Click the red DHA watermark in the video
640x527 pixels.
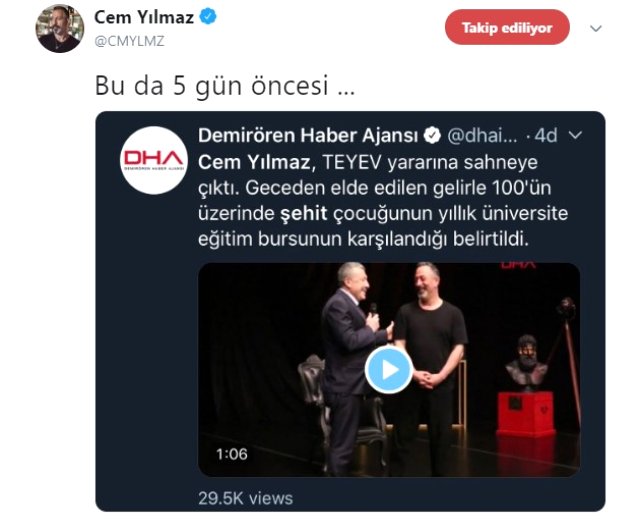tap(518, 265)
